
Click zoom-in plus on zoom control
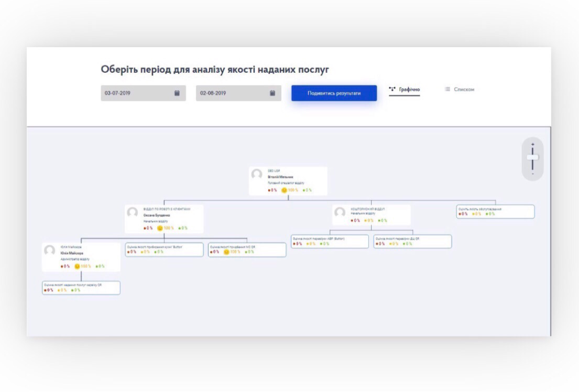tap(532, 145)
